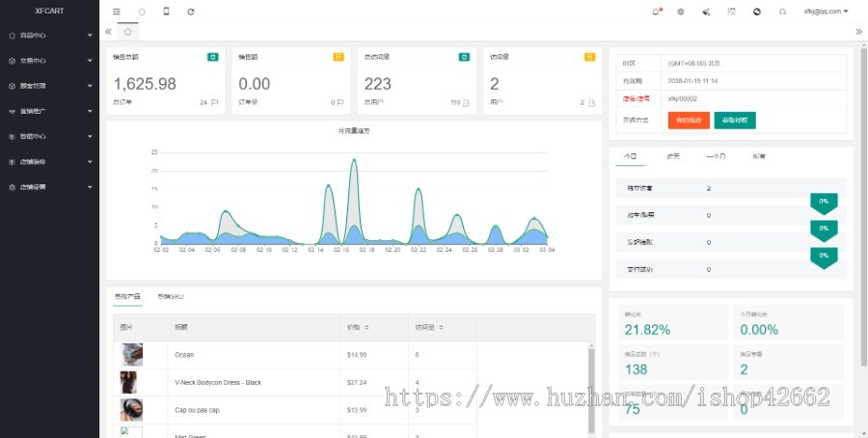Open the mobile phone preview icon
The width and height of the screenshot is (868, 438).
(166, 11)
